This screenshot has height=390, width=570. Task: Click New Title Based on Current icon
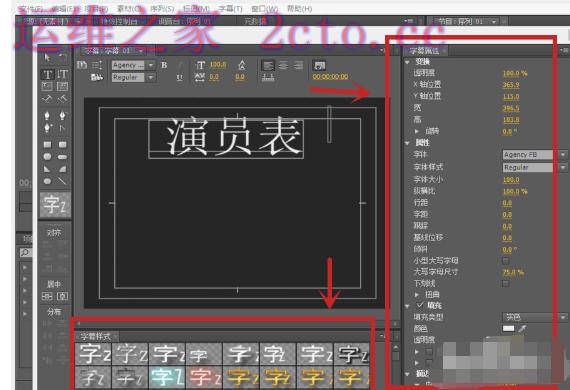tap(82, 65)
